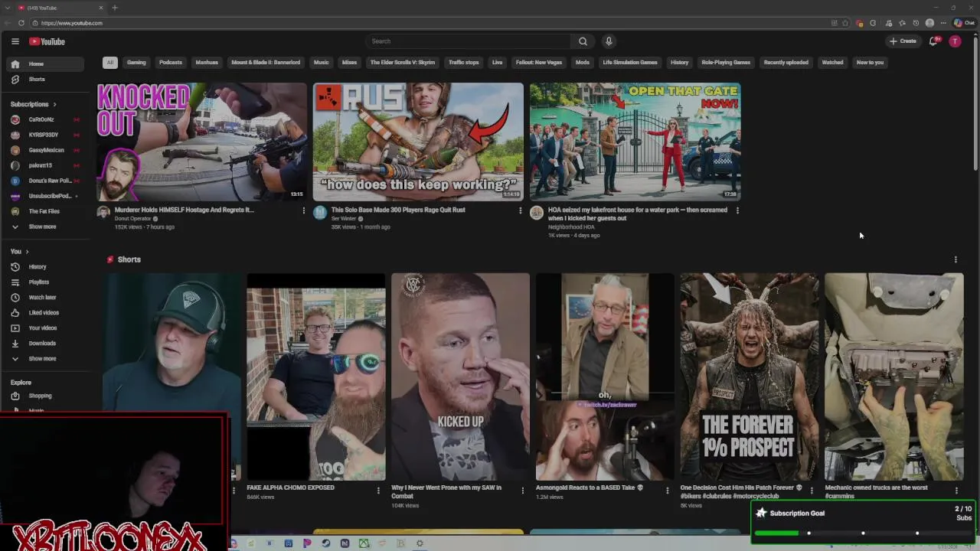Open Steam from the taskbar
Image resolution: width=980 pixels, height=551 pixels.
(325, 543)
